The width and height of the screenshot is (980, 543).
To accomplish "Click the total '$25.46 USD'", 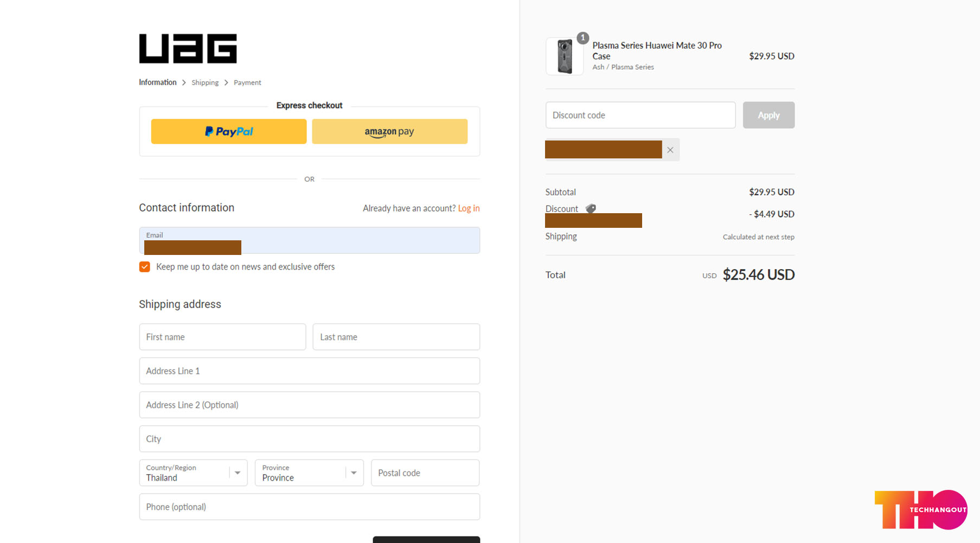I will click(x=758, y=275).
